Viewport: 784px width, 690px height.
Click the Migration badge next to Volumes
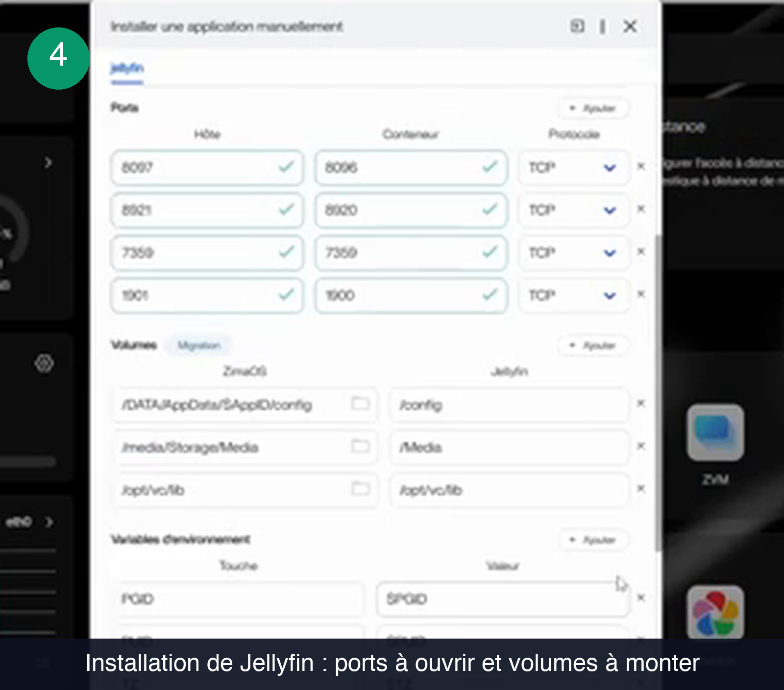coord(198,346)
